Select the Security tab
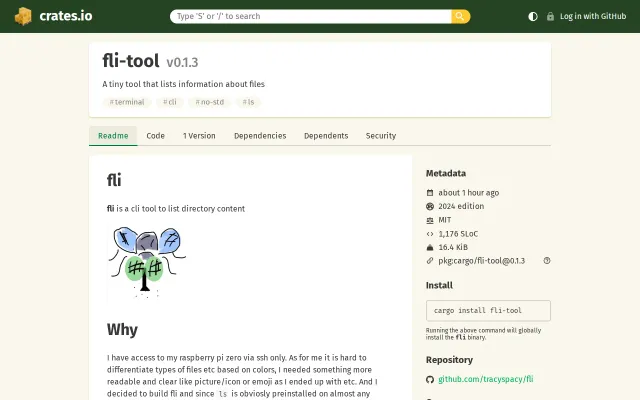Screen dimensions: 640x400 pos(381,136)
